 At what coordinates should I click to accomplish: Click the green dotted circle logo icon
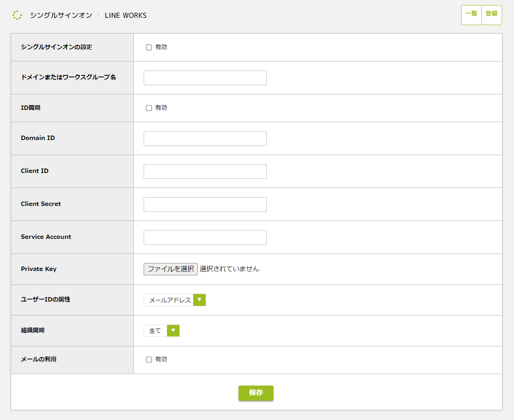pos(17,15)
